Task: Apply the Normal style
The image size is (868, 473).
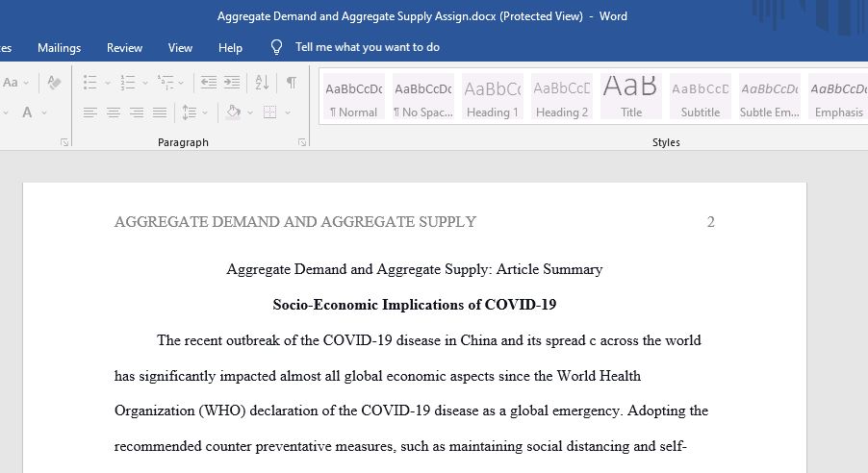Action: (x=354, y=97)
